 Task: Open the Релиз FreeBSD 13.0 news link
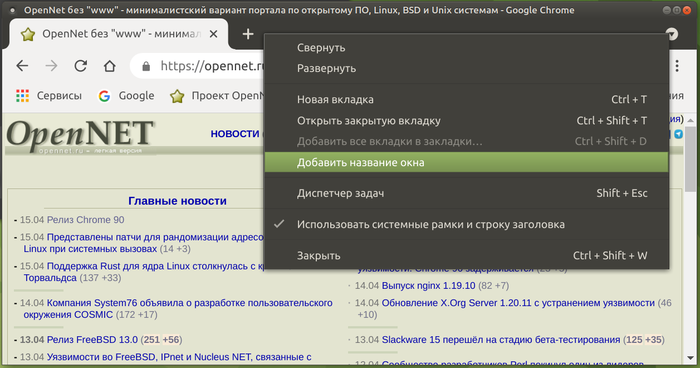[92, 339]
